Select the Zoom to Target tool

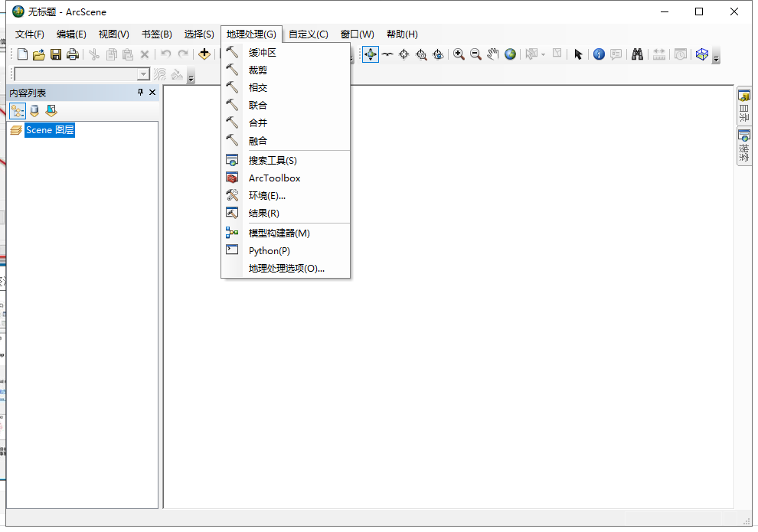tap(421, 54)
